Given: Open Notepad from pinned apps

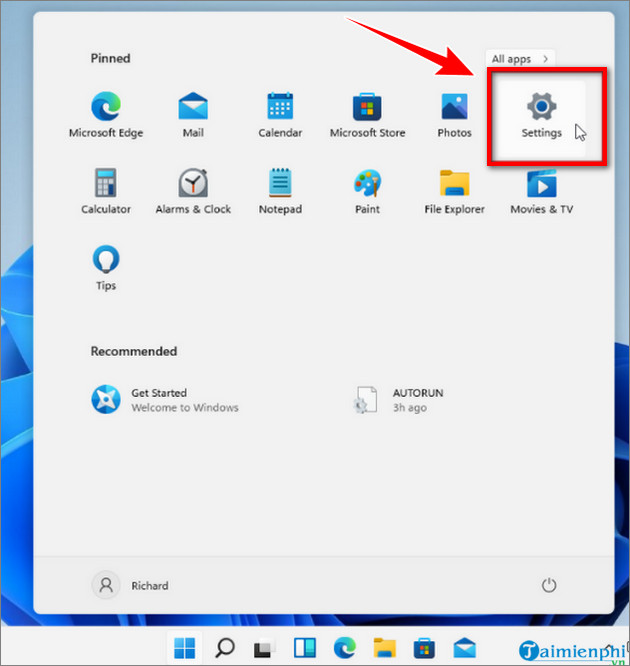Looking at the screenshot, I should 280,191.
